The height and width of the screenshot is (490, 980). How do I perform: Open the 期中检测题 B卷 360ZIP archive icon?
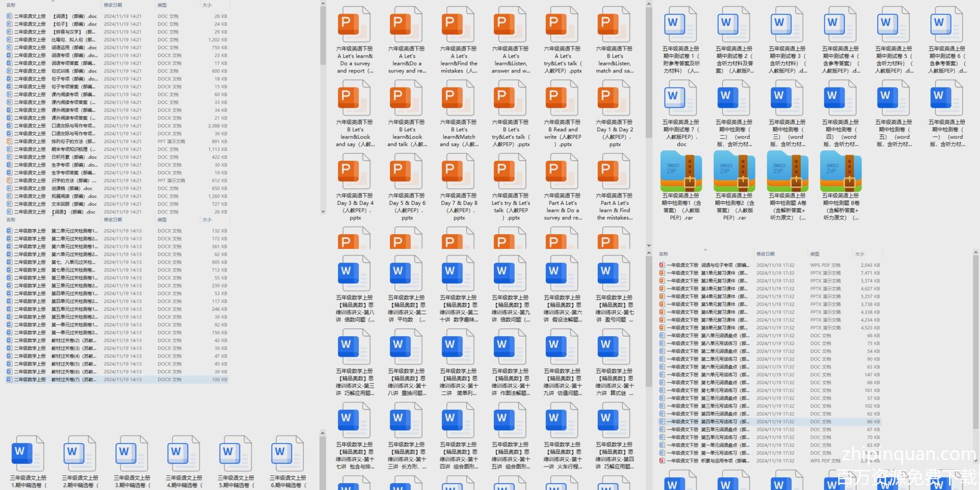[840, 171]
